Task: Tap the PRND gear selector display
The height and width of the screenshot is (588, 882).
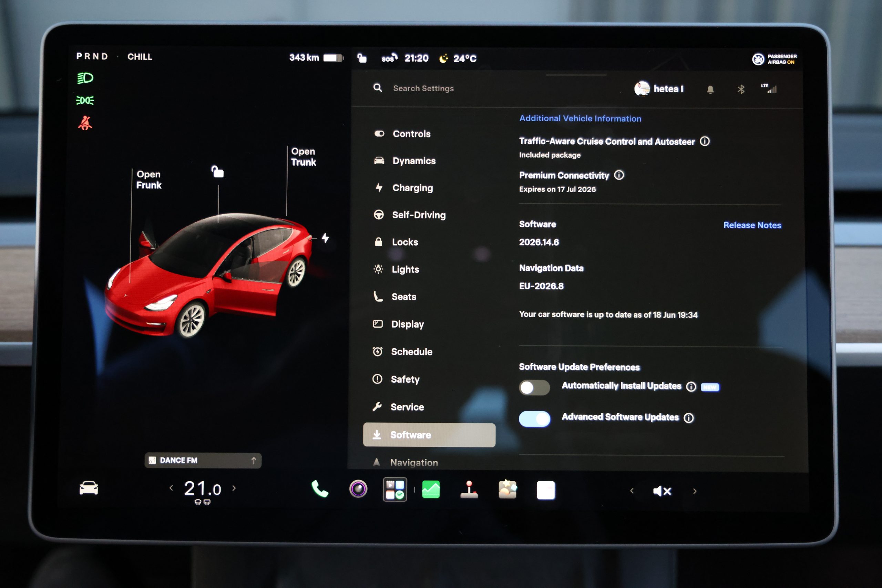Action: click(92, 56)
